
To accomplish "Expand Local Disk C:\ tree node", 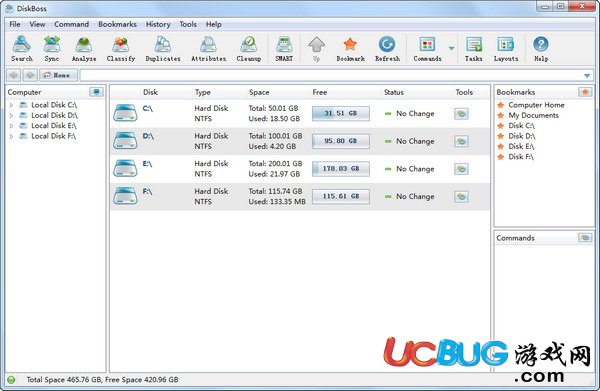I will point(11,105).
